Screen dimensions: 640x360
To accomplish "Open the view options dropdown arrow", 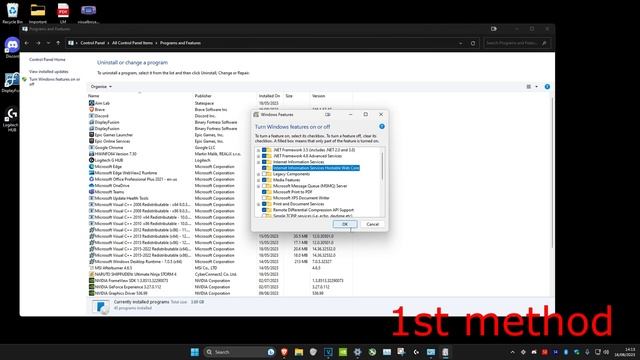I will (x=536, y=87).
